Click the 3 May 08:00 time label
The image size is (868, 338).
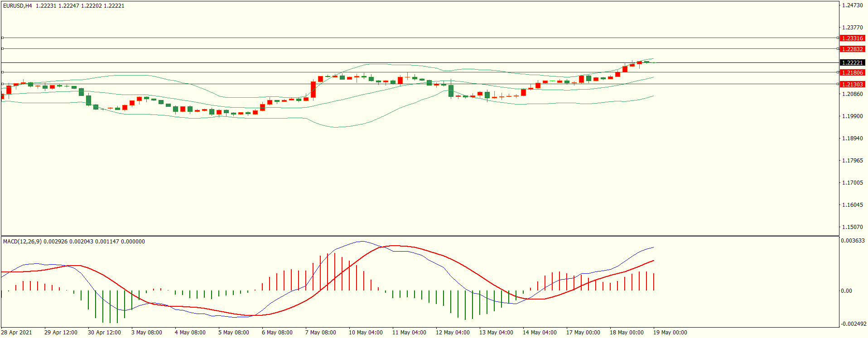click(x=147, y=333)
